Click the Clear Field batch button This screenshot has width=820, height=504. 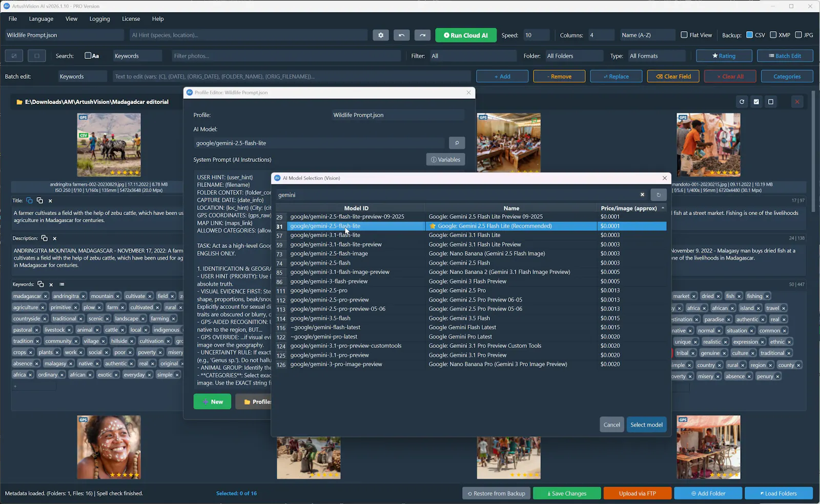click(673, 76)
